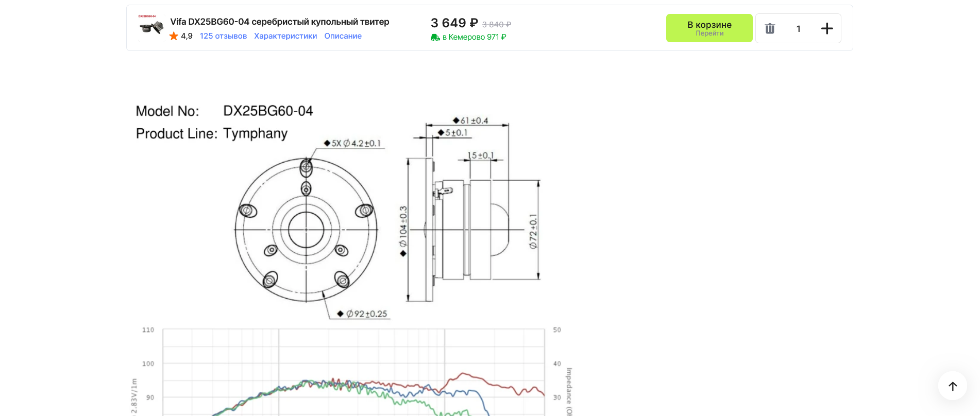This screenshot has width=980, height=416.
Task: Click the crossed-out old price 3 840 ₽
Action: click(496, 25)
